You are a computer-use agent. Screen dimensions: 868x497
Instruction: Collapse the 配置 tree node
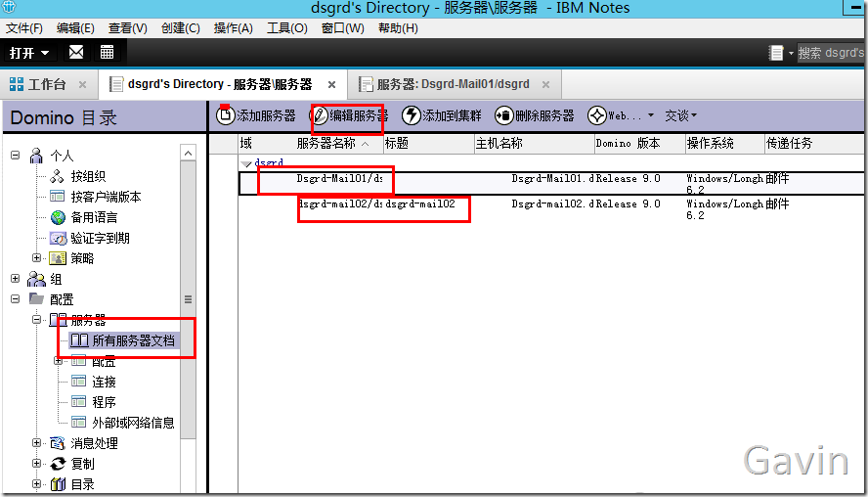pyautogui.click(x=16, y=298)
